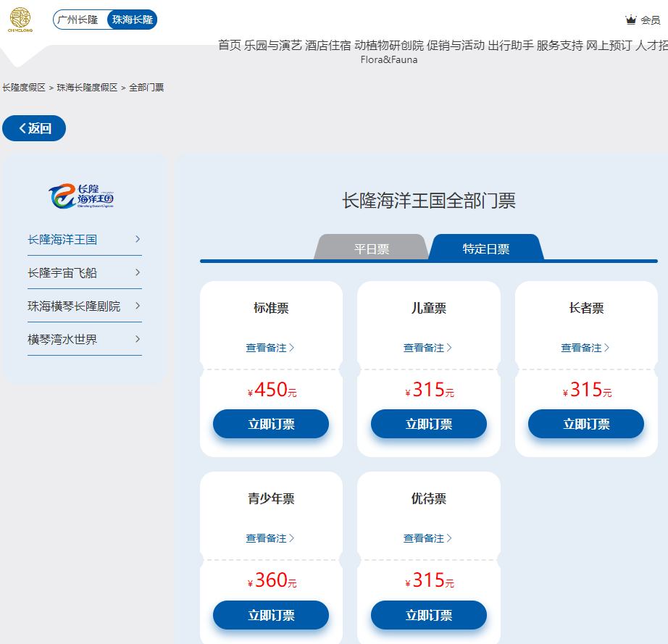View notes for 儿童票
This screenshot has height=644, width=668.
[x=427, y=348]
